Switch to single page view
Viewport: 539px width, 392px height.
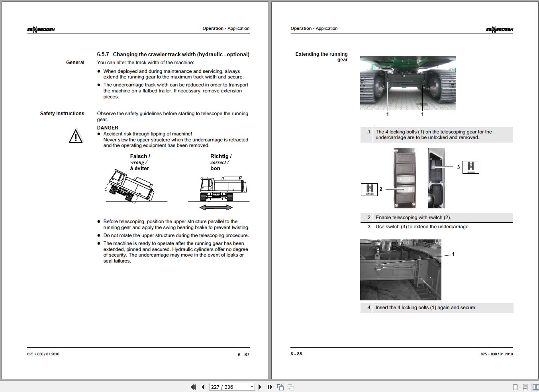tap(515, 387)
